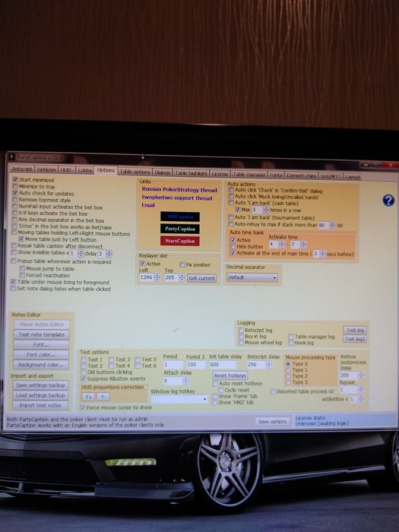Click the Init table delay field
399x532 pixels.
tap(223, 364)
